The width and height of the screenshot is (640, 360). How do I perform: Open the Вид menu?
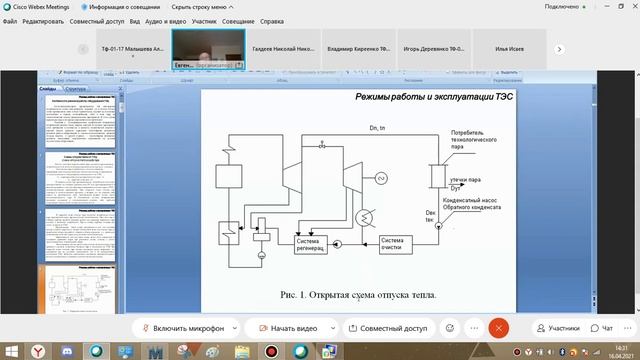135,21
